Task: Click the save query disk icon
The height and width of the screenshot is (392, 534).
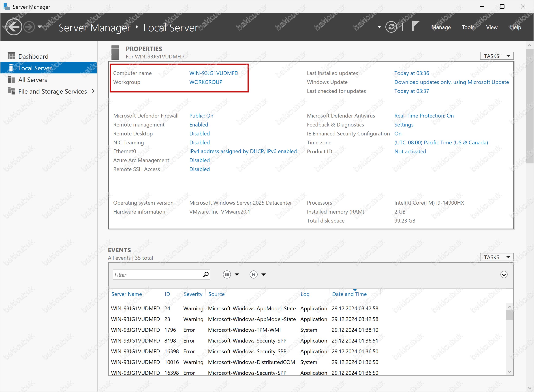Action: coord(253,274)
